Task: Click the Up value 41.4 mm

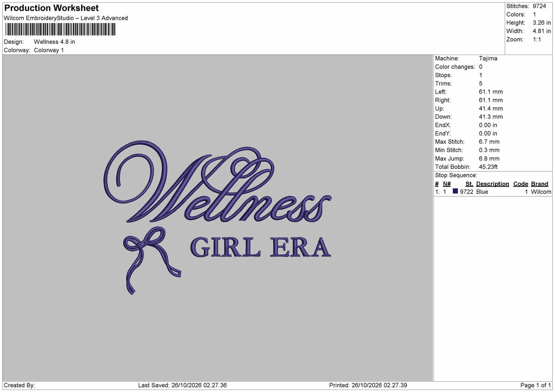Action: pos(491,108)
